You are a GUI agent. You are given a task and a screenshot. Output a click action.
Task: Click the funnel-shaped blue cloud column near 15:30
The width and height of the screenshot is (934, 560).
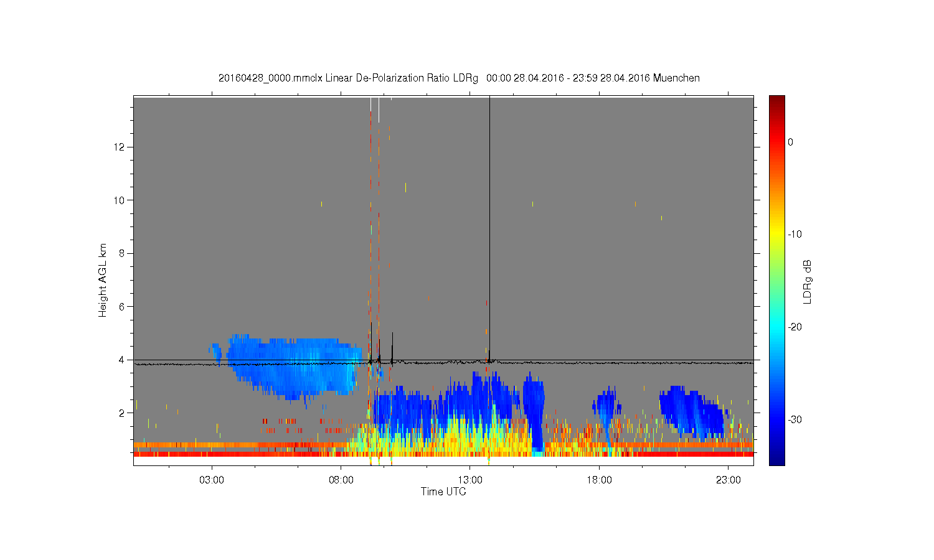pos(534,411)
